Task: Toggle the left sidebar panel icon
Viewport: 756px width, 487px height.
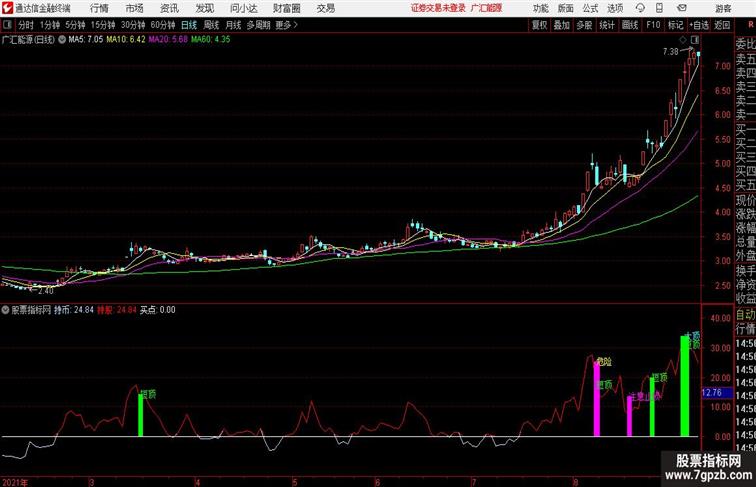Action: pos(7,25)
